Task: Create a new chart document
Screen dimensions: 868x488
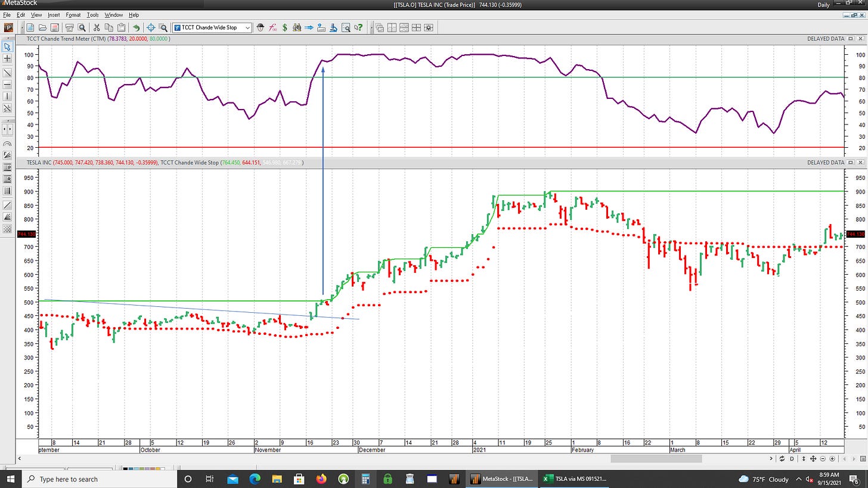Action: [x=30, y=27]
